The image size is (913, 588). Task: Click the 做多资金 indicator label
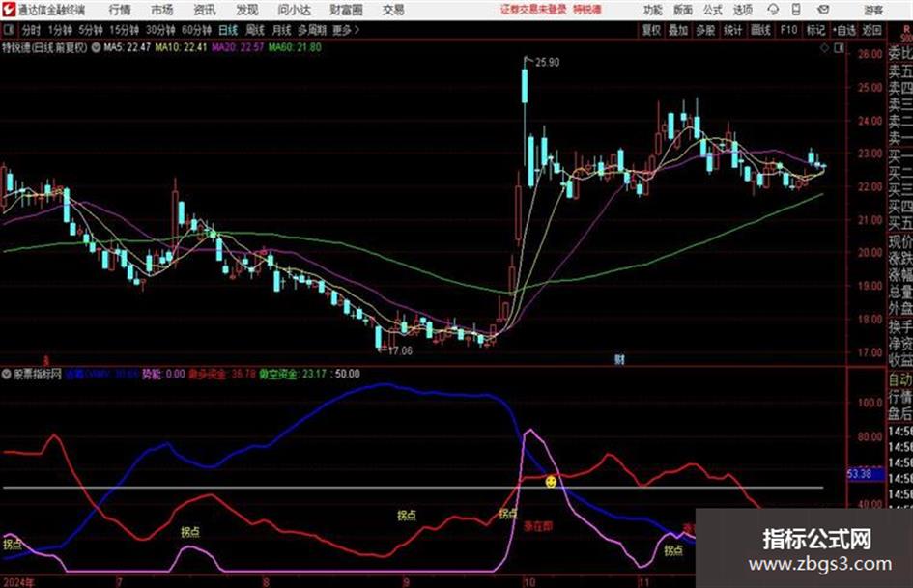point(221,374)
